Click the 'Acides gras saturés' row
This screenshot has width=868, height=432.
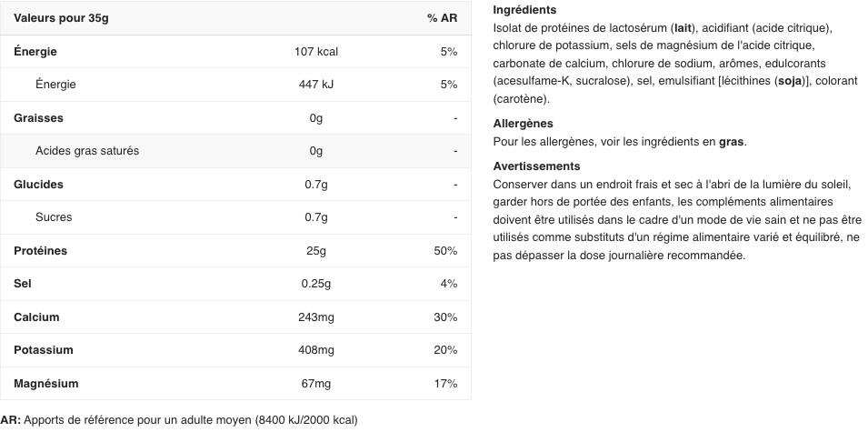[x=235, y=151]
